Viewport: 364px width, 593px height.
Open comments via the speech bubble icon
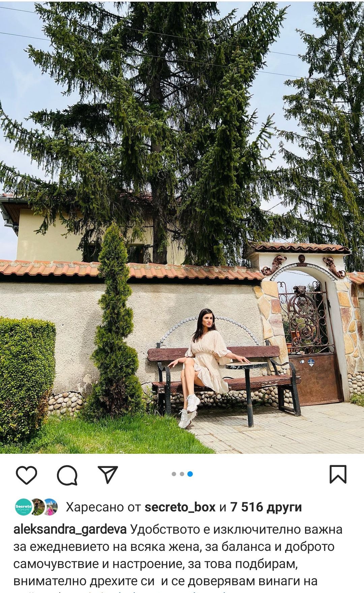[x=67, y=475]
